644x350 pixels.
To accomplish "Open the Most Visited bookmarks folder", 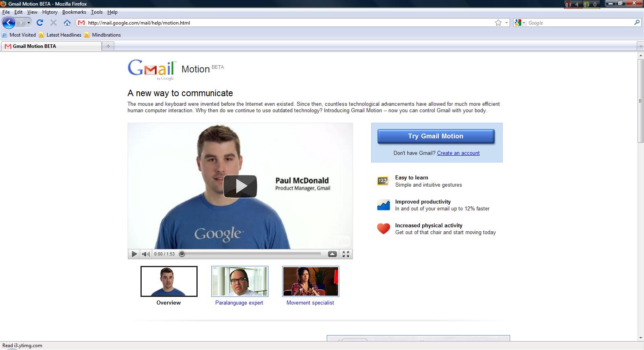I will [x=19, y=35].
